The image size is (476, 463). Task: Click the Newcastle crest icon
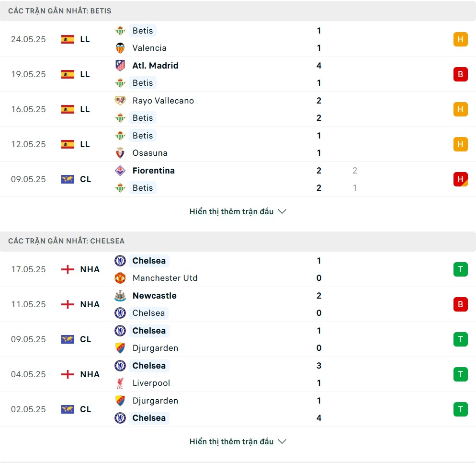(x=120, y=296)
